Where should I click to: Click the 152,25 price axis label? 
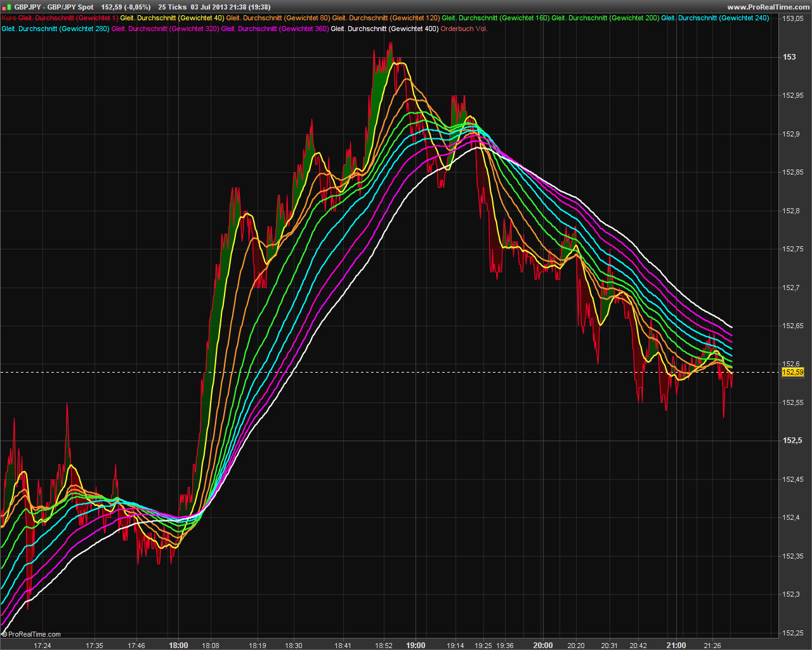pyautogui.click(x=793, y=633)
